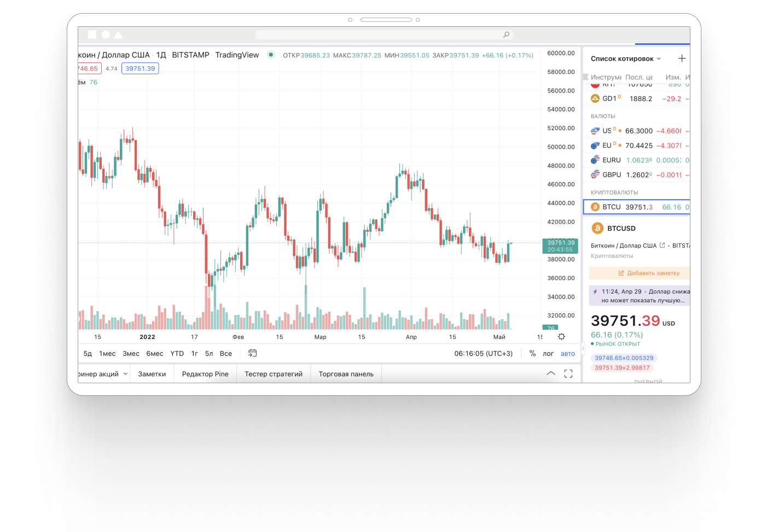Click the spread value 4.74 in the header
The width and height of the screenshot is (767, 532).
pos(112,69)
